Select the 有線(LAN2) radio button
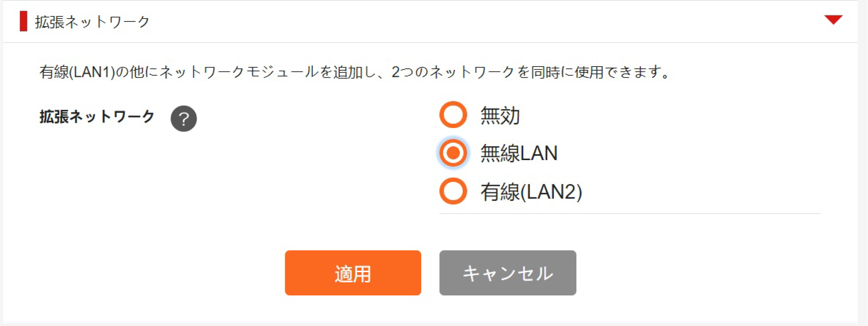Screen dimensions: 868x326 pos(453,191)
